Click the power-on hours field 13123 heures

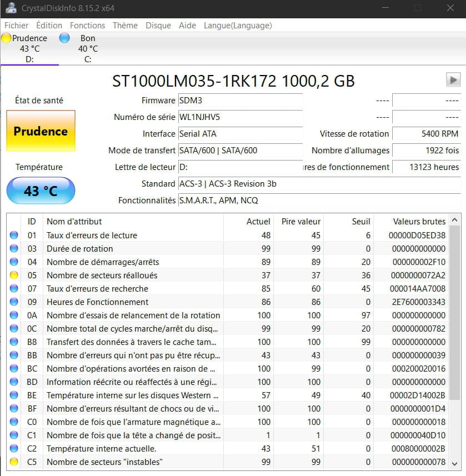pos(427,167)
